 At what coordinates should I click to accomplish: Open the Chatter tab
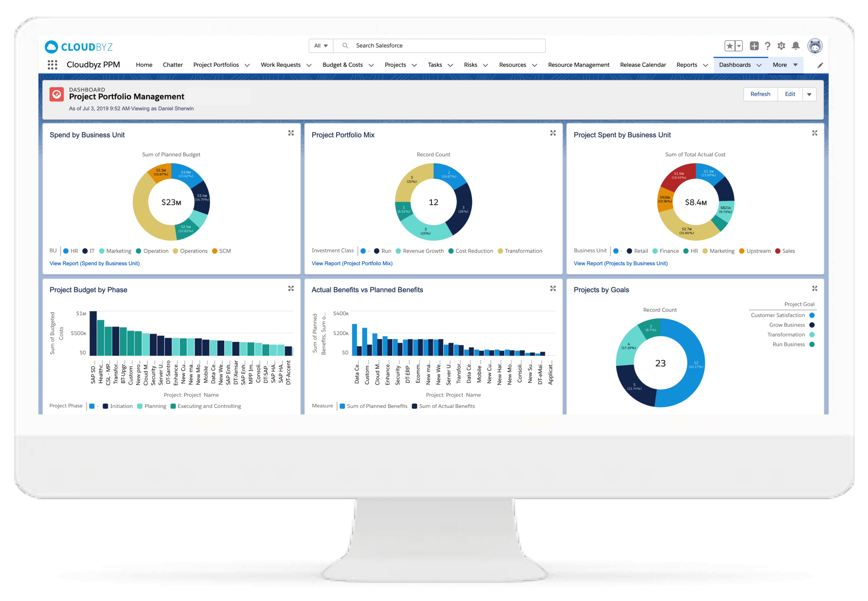pyautogui.click(x=173, y=65)
